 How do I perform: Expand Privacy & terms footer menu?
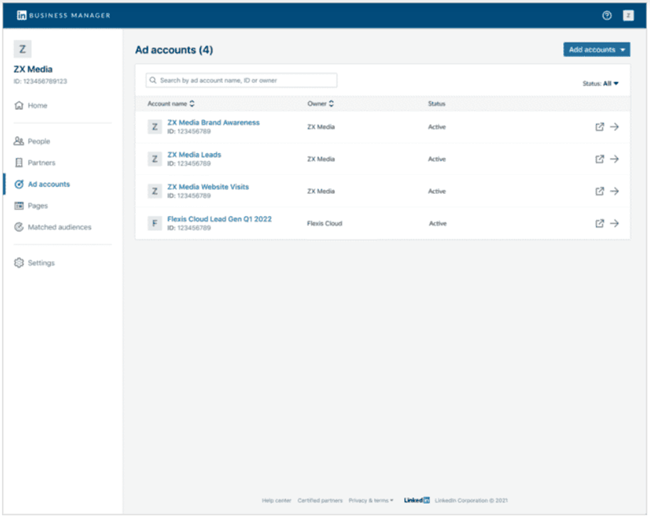371,500
